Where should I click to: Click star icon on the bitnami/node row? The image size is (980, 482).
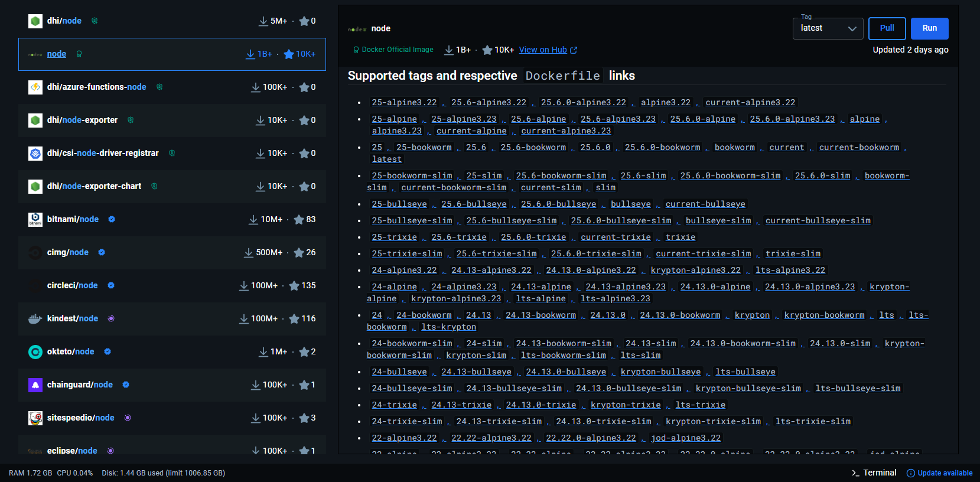tap(299, 220)
